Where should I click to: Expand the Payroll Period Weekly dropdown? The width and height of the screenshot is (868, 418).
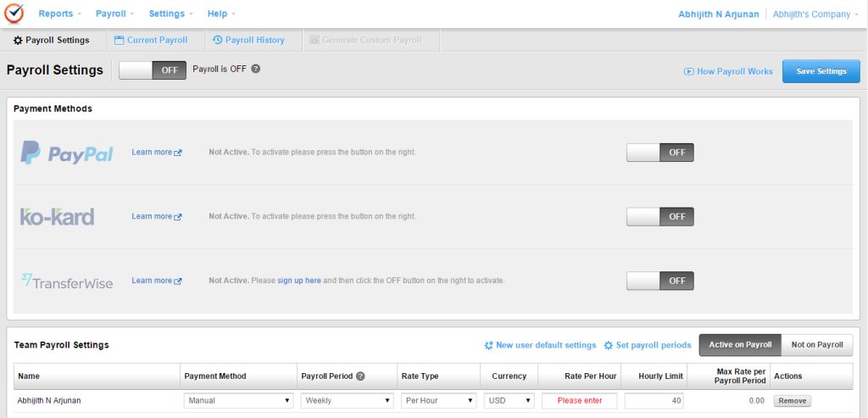click(x=348, y=400)
